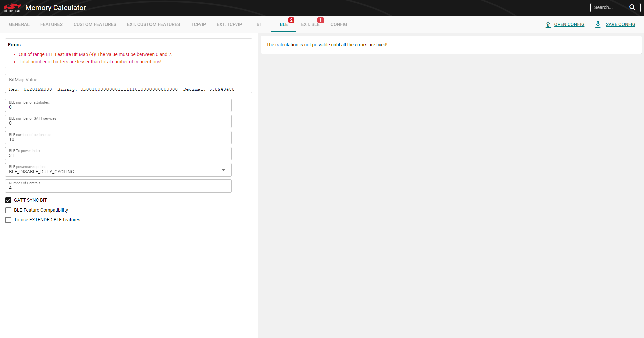Switch to the GENERAL tab
Viewport: 644px width, 338px height.
[x=19, y=24]
